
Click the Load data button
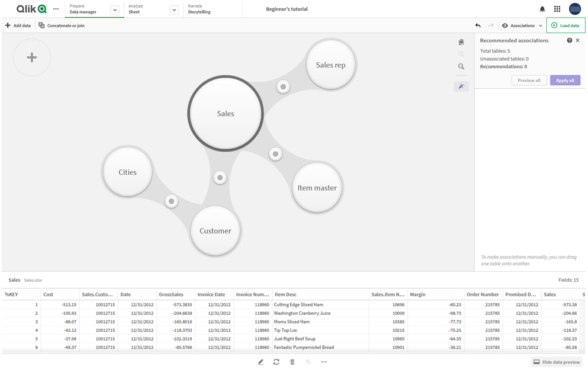pos(565,25)
